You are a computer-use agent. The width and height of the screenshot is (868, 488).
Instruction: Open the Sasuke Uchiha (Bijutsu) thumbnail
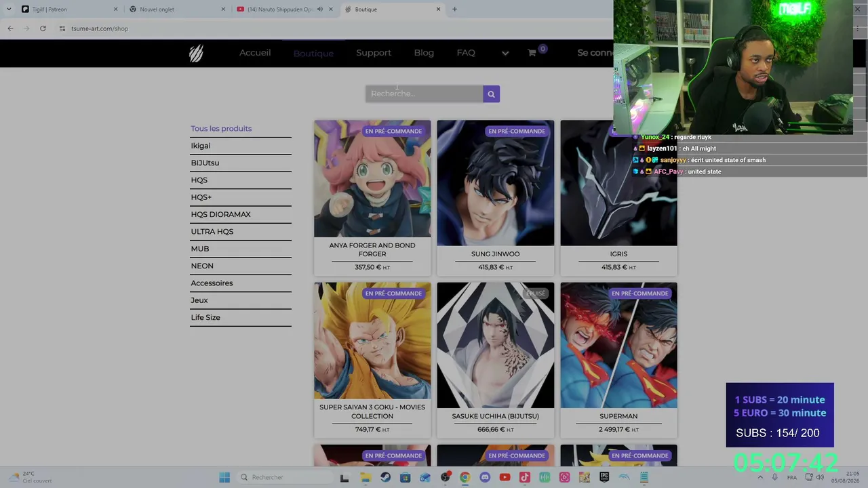coord(496,345)
